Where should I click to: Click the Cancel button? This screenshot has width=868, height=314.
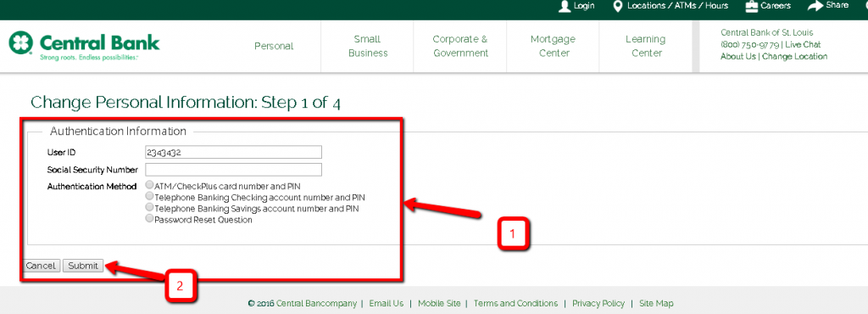click(41, 266)
